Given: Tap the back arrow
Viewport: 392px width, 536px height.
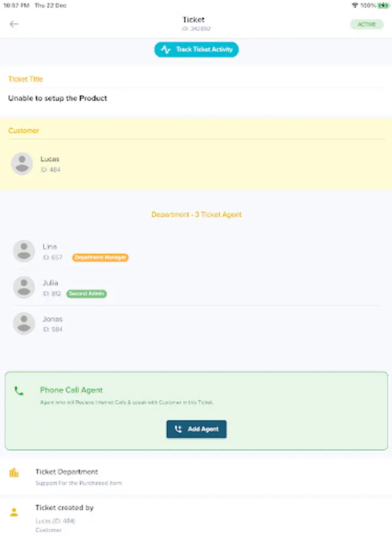Looking at the screenshot, I should coord(14,24).
